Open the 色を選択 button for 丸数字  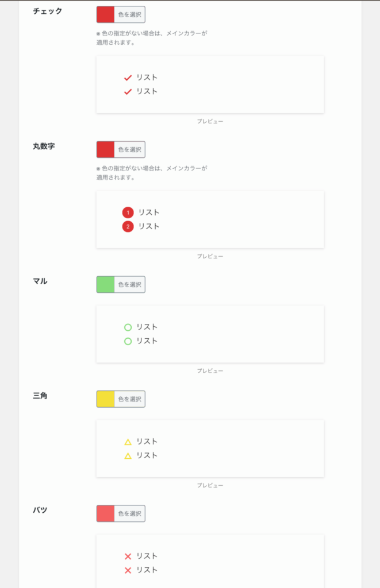point(129,150)
